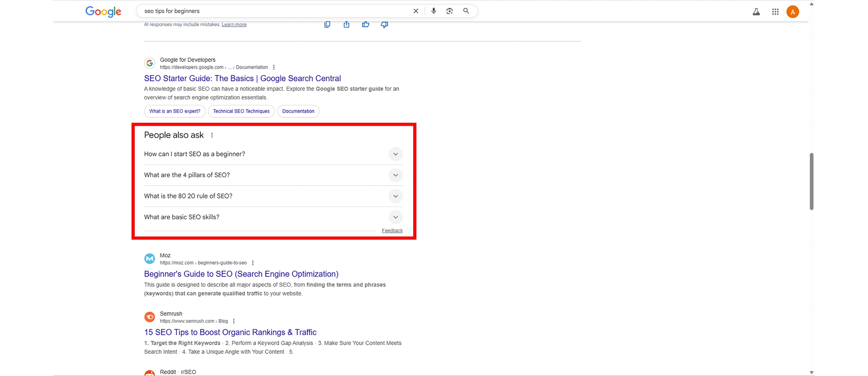Image resolution: width=868 pixels, height=376 pixels.
Task: Click the 'Moz' site name
Action: click(x=165, y=255)
